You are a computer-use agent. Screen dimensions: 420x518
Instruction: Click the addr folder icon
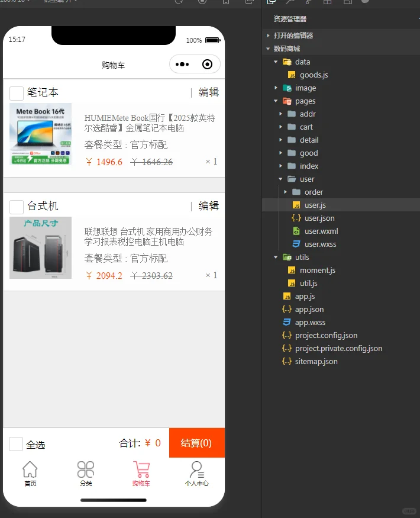(292, 114)
